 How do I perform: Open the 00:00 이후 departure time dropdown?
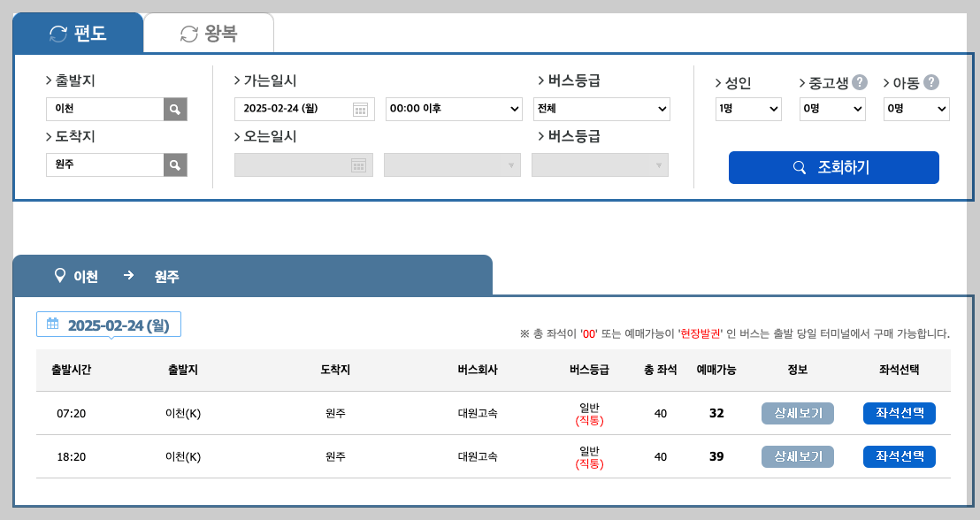453,109
